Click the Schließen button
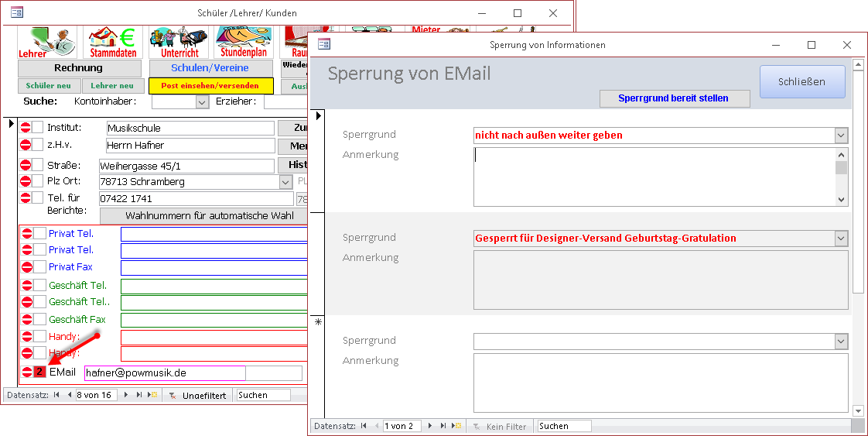 (801, 81)
